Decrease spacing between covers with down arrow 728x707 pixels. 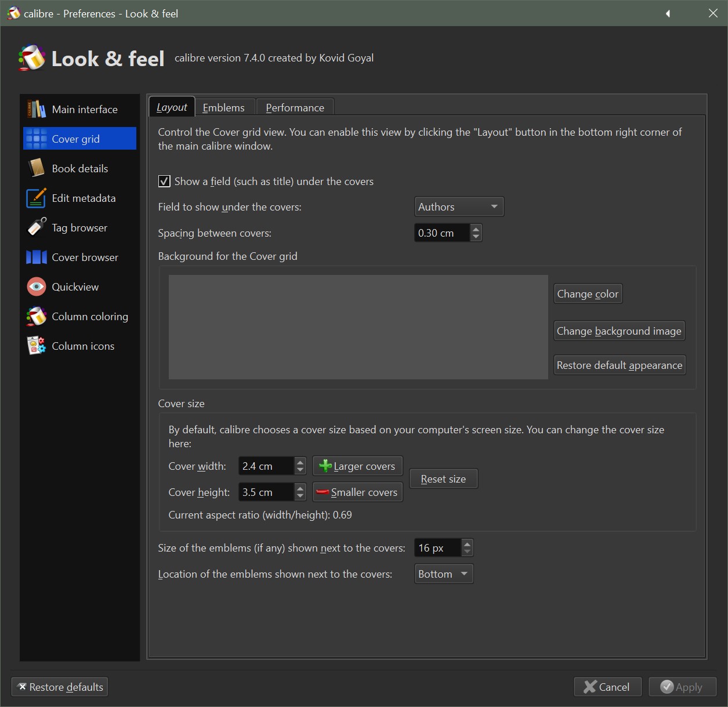[x=476, y=237]
